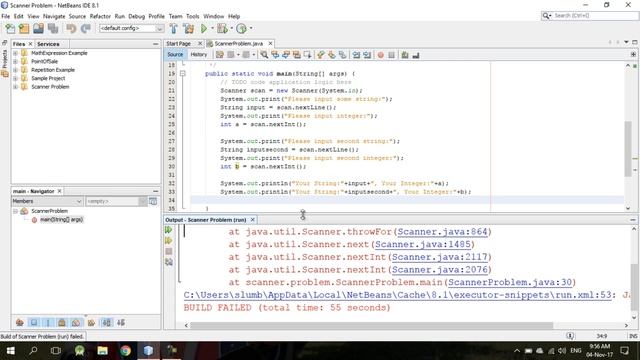This screenshot has width=640, height=360.
Task: Click the Windows Start button
Action: 11,351
